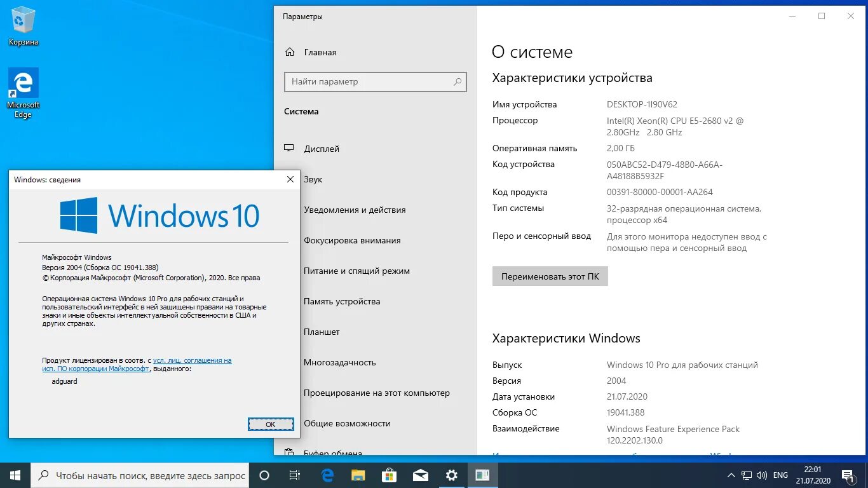Click the edition value Windows 10 Pro для рабочих станций
This screenshot has width=868, height=488.
682,365
